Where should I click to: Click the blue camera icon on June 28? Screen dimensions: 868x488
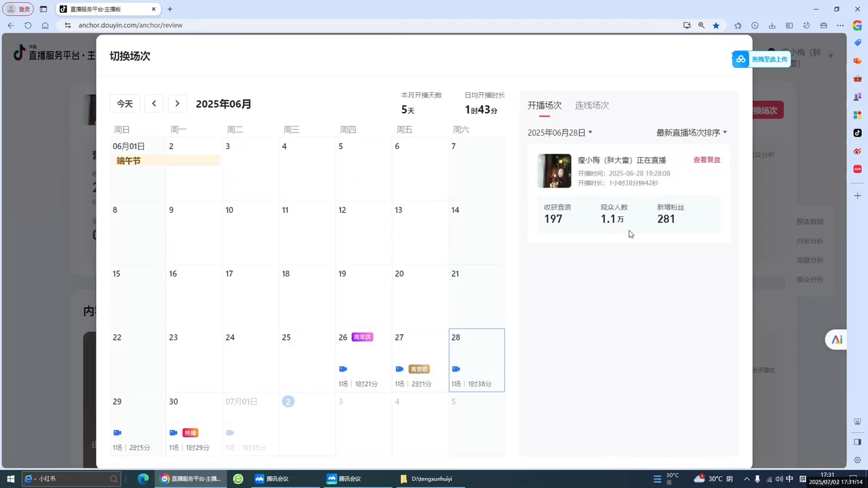tap(456, 369)
